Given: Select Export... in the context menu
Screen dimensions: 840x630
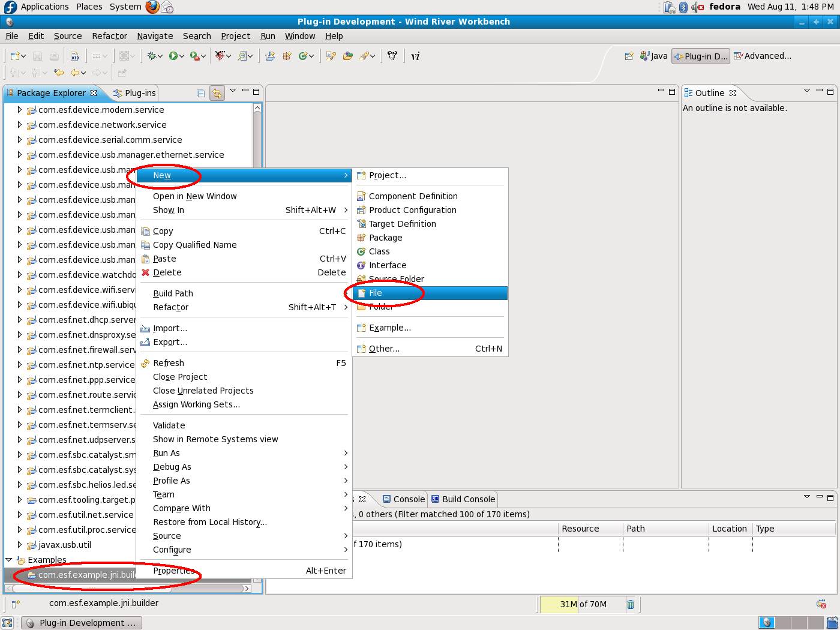Looking at the screenshot, I should point(244,342).
